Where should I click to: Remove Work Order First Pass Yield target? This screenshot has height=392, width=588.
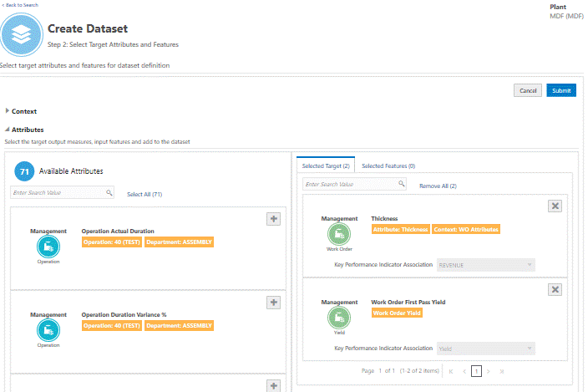555,288
